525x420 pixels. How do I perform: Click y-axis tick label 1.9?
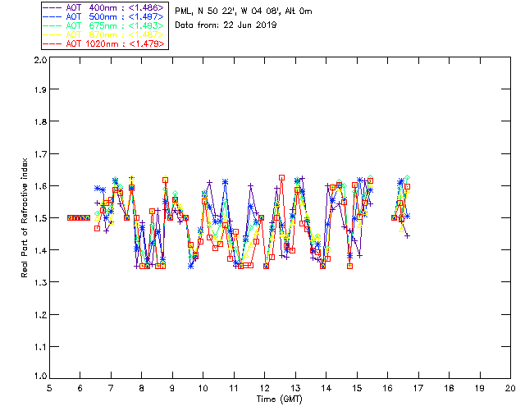[40, 89]
